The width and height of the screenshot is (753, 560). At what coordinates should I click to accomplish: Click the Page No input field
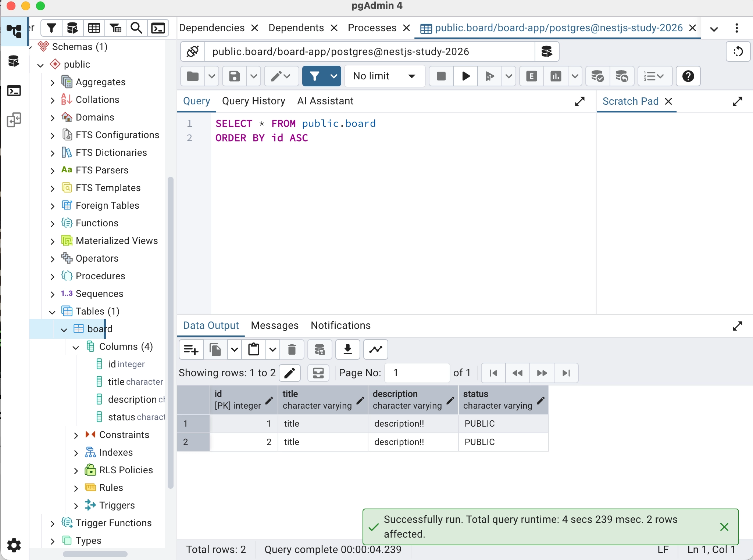[417, 373]
